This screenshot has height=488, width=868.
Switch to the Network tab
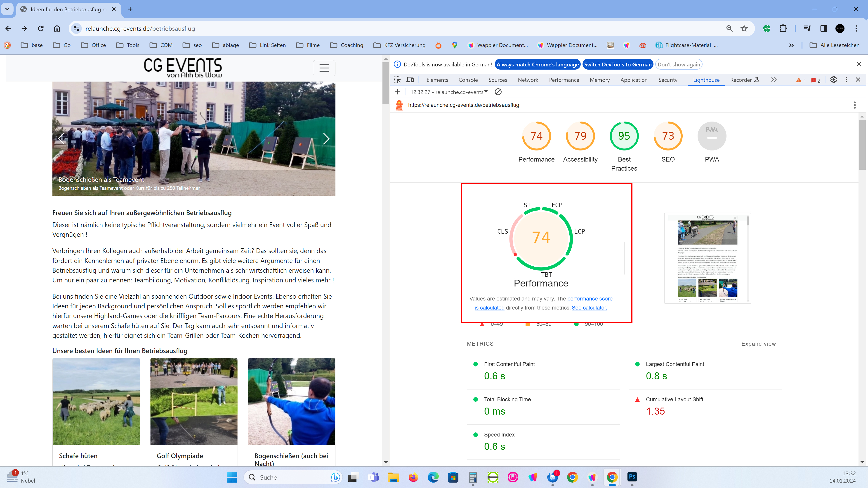click(528, 80)
